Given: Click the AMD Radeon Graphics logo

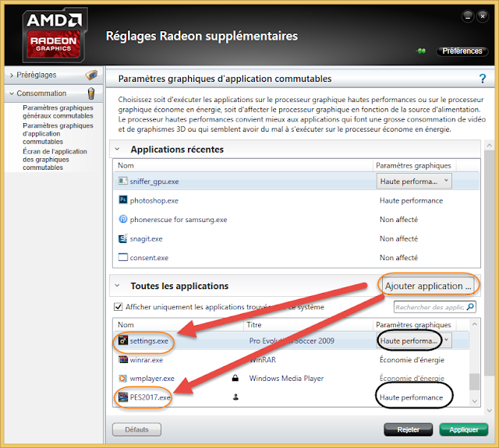Looking at the screenshot, I should click(55, 35).
